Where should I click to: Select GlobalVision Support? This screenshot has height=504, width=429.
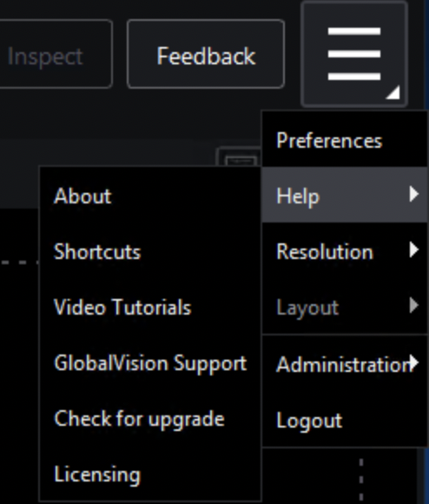150,363
